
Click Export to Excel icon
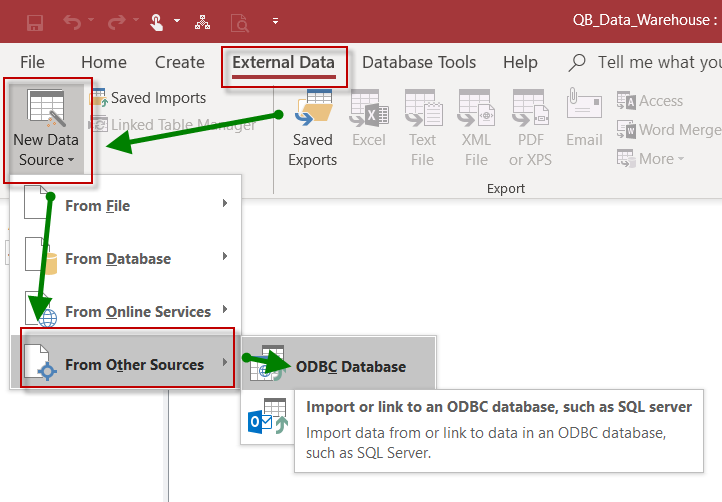369,119
